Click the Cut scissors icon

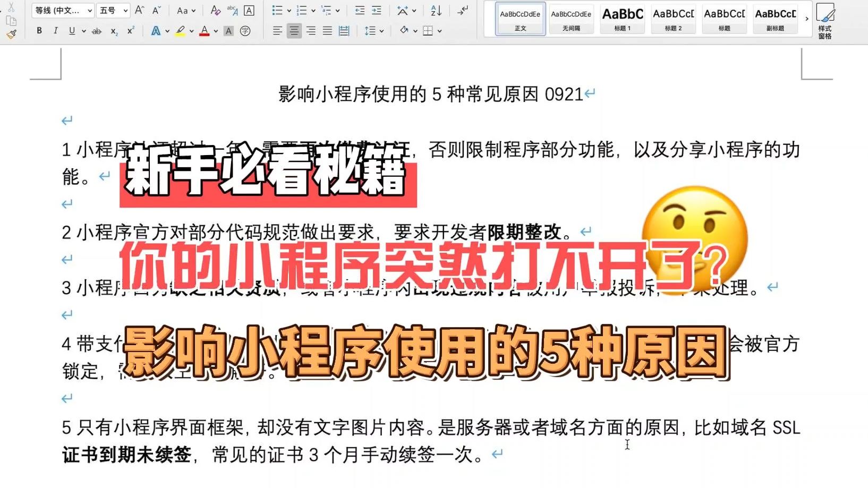(x=11, y=7)
